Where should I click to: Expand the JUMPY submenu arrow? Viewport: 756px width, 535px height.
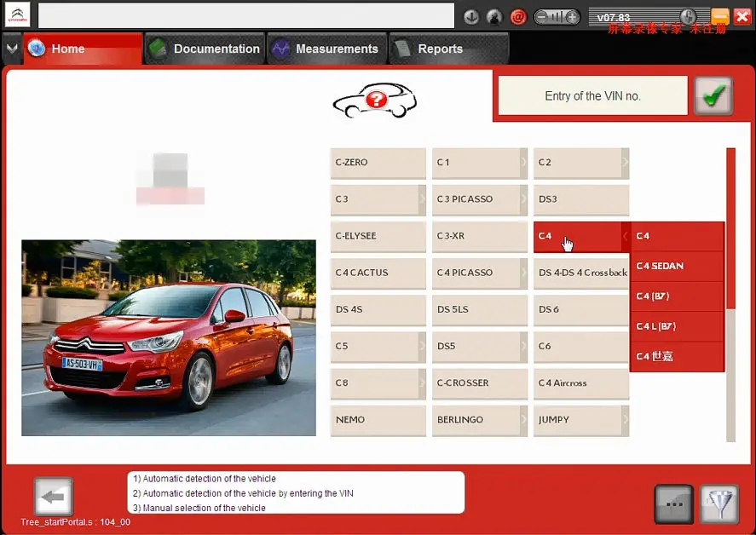pos(626,419)
